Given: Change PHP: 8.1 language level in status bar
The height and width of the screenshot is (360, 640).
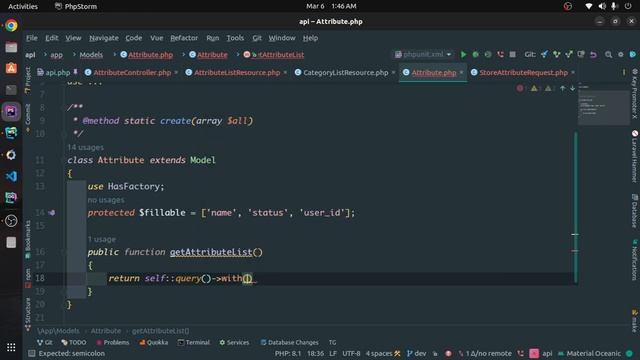Looking at the screenshot, I should pyautogui.click(x=288, y=353).
